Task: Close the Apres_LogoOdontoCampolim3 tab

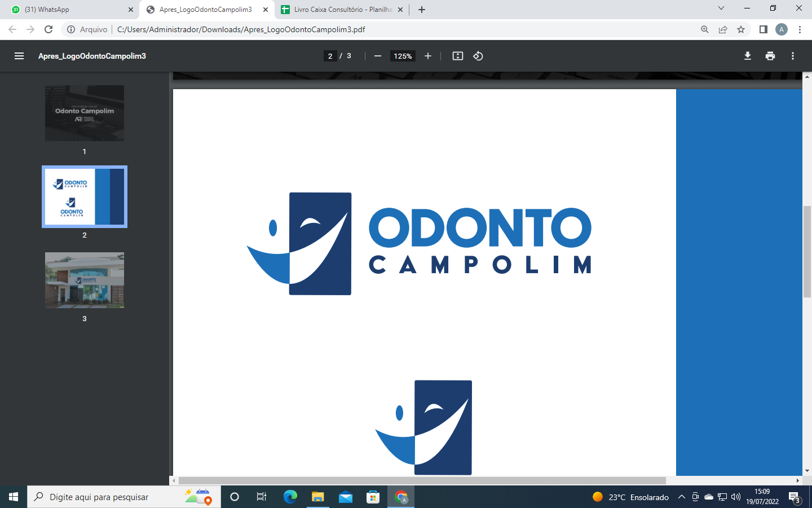Action: coord(266,10)
